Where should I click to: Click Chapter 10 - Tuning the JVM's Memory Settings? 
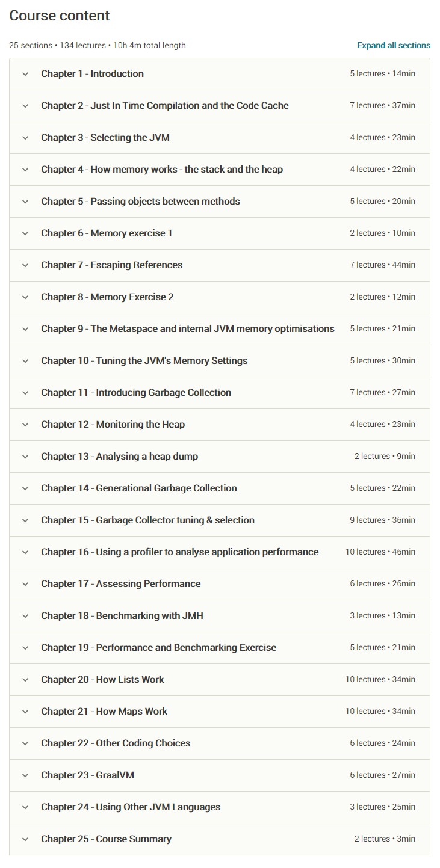(144, 361)
